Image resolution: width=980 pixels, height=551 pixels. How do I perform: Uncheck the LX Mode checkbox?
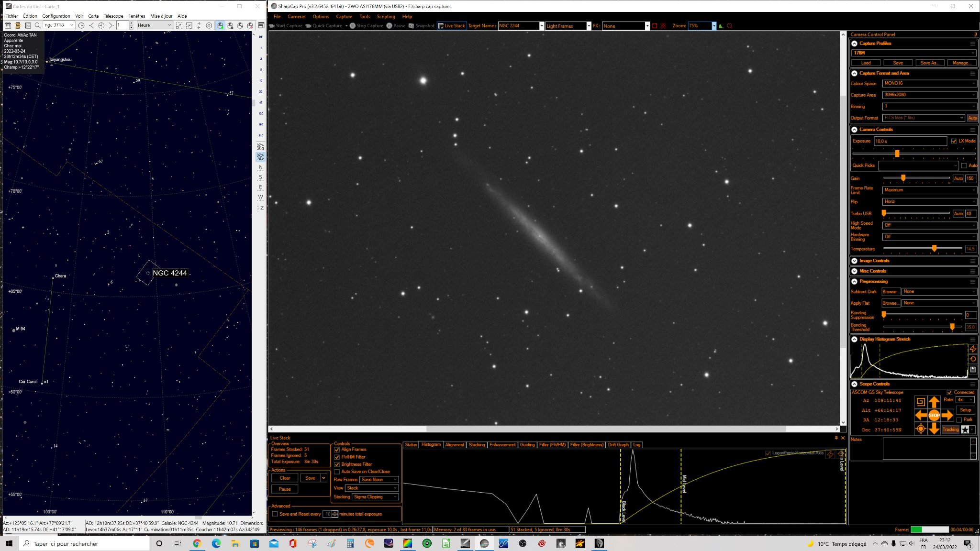point(954,141)
